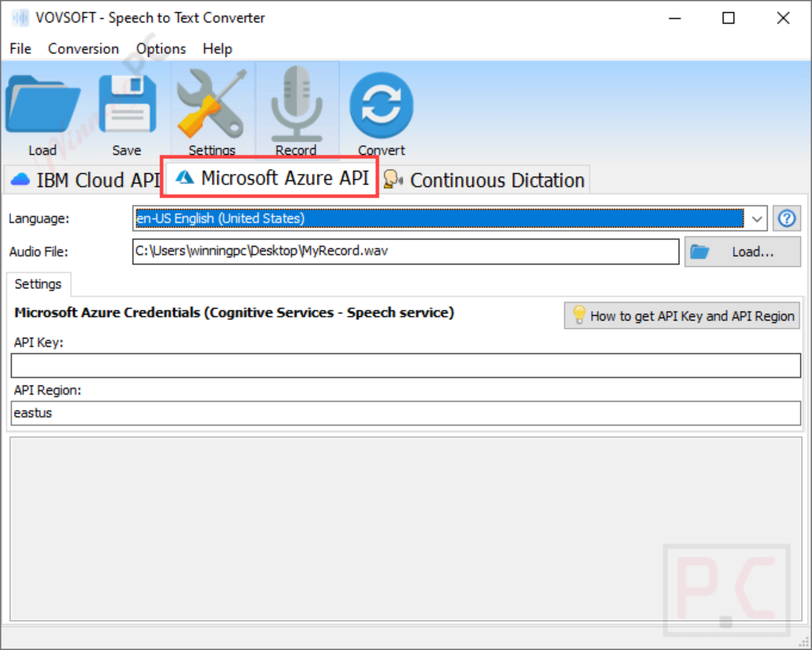Viewport: 812px width, 650px height.
Task: Open the Options menu
Action: tap(161, 49)
